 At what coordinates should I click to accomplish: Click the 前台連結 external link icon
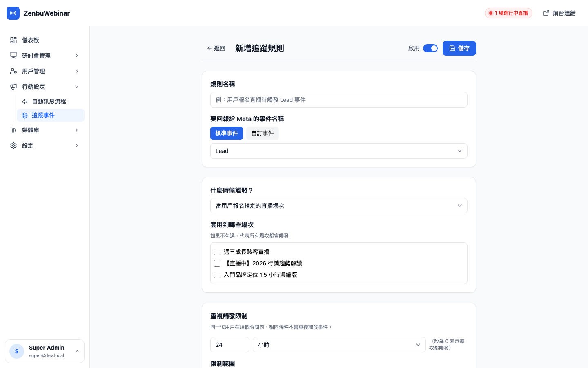tap(546, 13)
